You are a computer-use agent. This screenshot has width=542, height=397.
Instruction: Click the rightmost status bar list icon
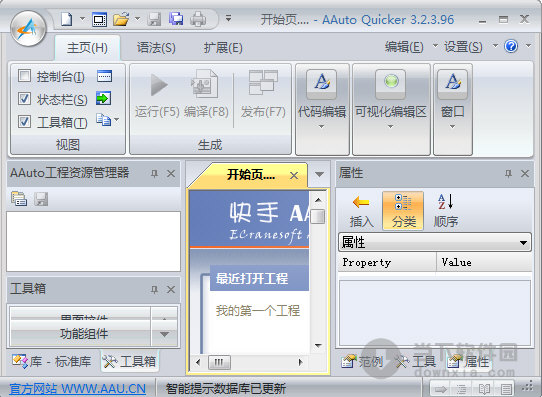click(506, 389)
